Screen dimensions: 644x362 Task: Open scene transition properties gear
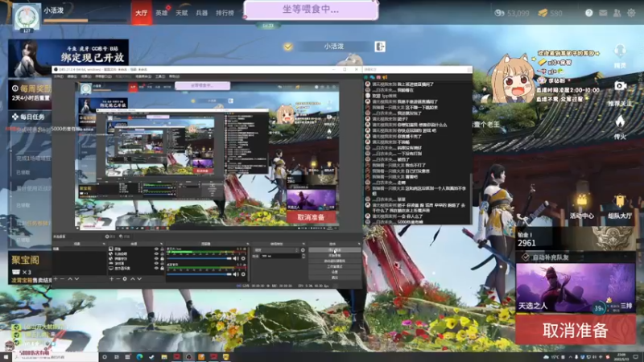pos(303,250)
